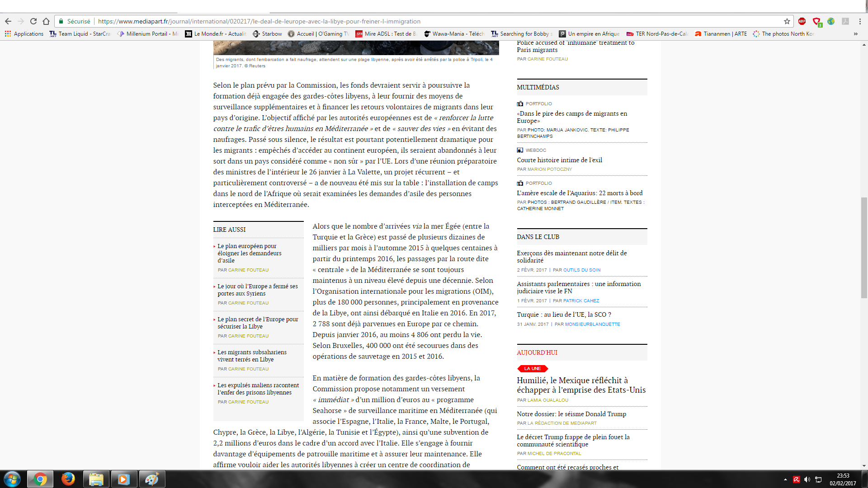Launch Firefox from the taskbar
The width and height of the screenshot is (868, 488).
[x=68, y=479]
